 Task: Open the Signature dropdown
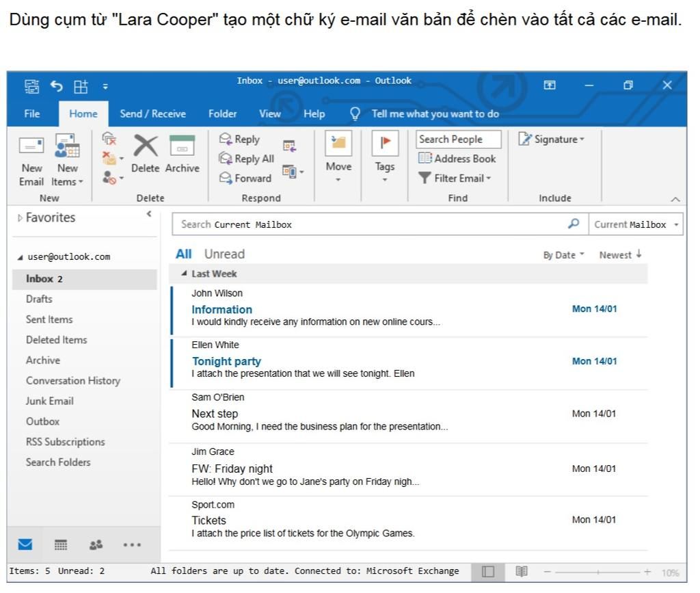[552, 139]
